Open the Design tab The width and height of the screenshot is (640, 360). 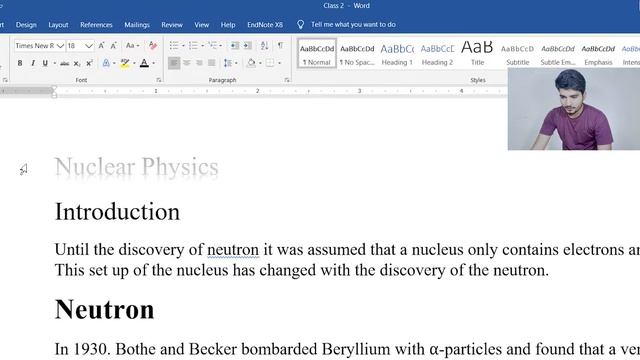[x=26, y=25]
